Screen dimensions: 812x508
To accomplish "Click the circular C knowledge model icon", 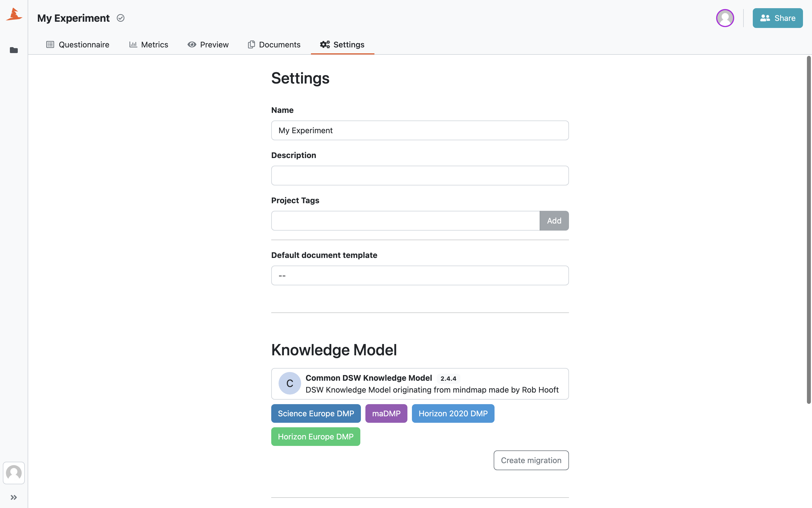I will (290, 383).
